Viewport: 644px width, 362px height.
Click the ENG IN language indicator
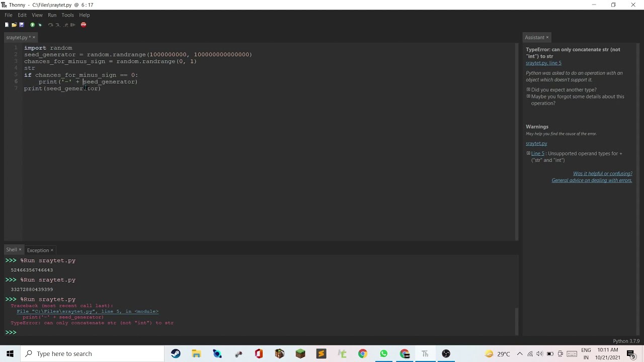click(x=586, y=353)
